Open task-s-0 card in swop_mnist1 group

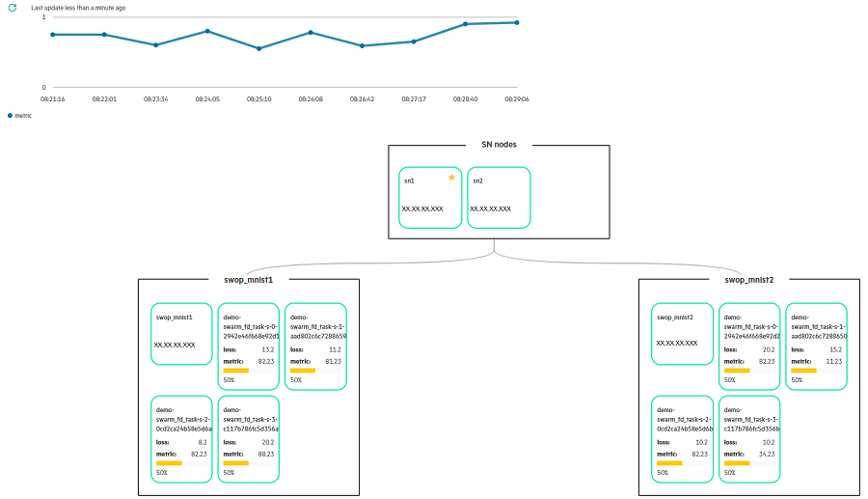[249, 346]
